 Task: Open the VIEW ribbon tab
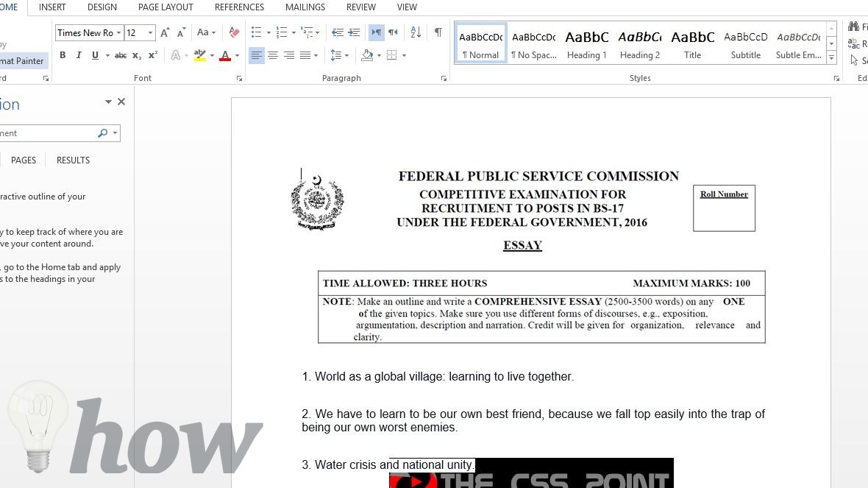(x=407, y=7)
